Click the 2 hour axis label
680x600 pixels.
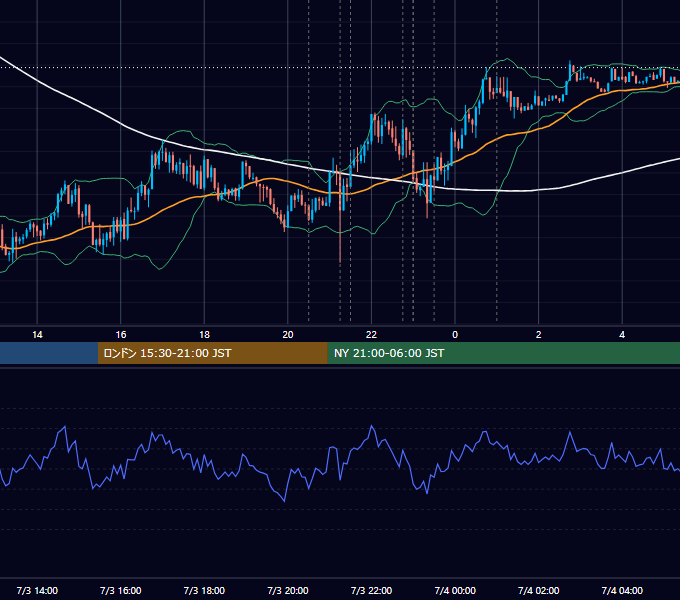click(x=539, y=335)
